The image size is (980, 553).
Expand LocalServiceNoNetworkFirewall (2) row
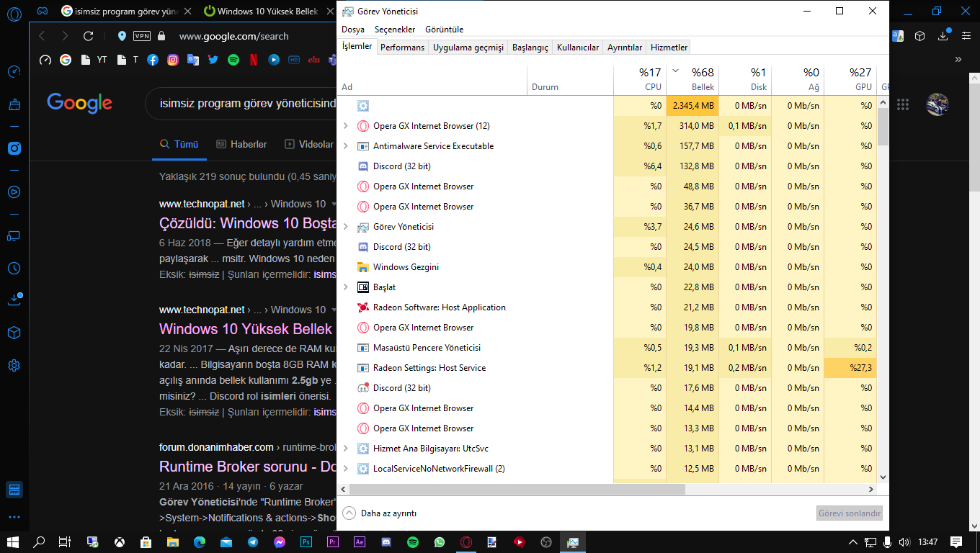[x=345, y=469]
